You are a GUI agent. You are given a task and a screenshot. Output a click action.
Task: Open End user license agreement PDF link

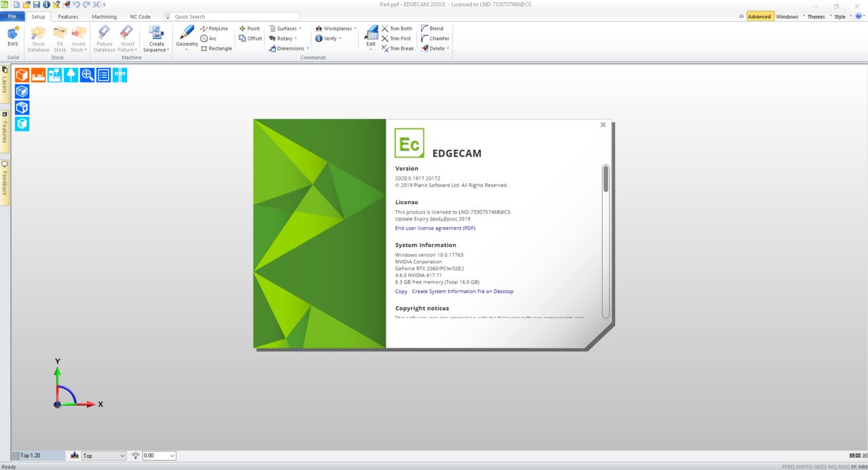click(435, 228)
